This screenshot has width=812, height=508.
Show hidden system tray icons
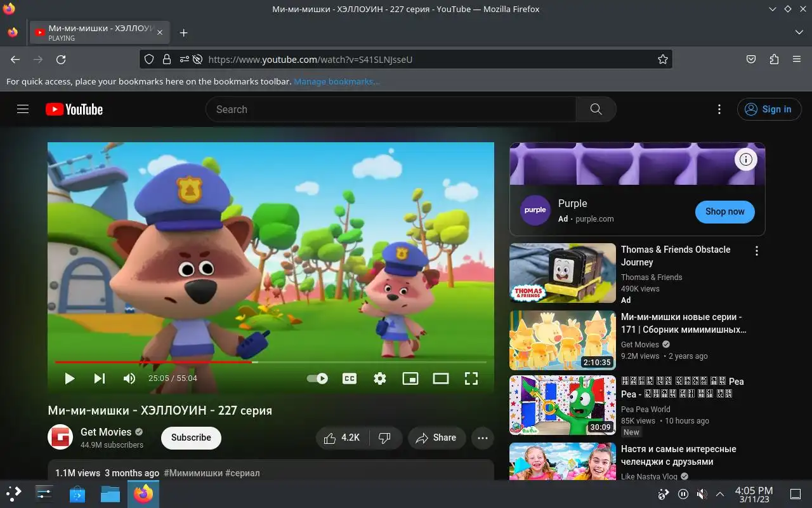[x=720, y=494]
